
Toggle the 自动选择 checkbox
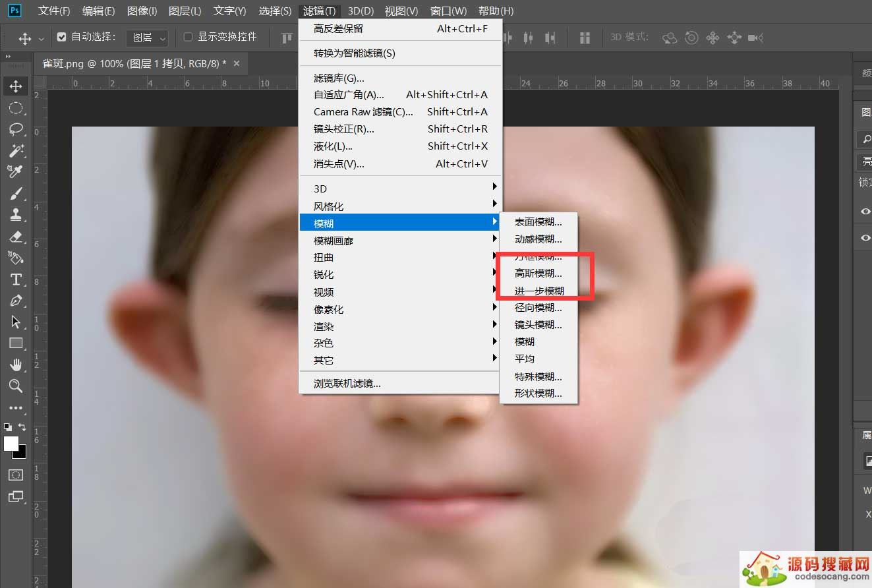pos(61,37)
